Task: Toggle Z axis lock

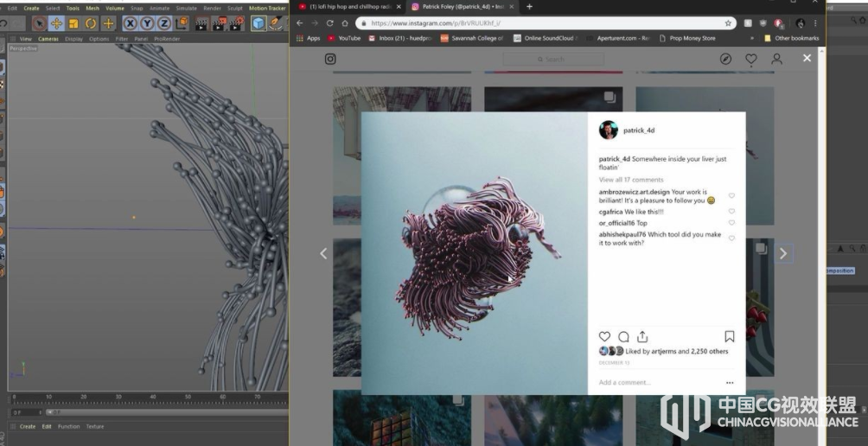Action: [x=164, y=23]
